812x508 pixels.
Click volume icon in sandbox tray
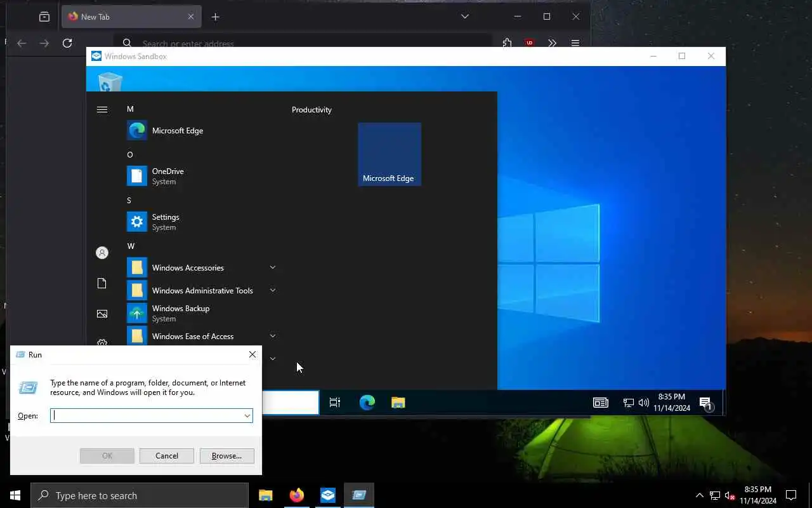coord(644,403)
